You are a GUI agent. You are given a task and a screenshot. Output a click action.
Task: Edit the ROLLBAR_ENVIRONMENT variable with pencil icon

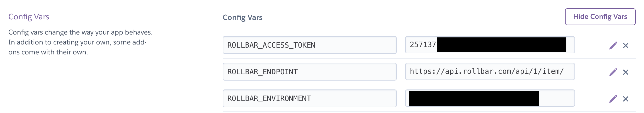pyautogui.click(x=613, y=99)
